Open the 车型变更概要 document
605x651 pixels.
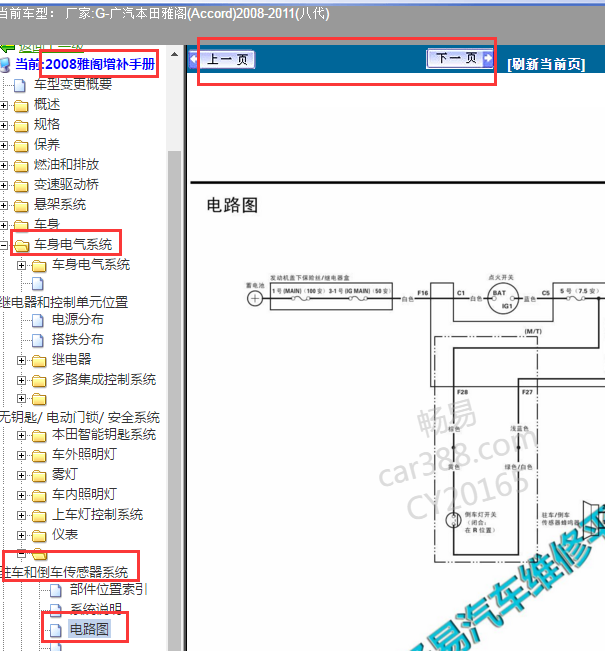coord(73,84)
